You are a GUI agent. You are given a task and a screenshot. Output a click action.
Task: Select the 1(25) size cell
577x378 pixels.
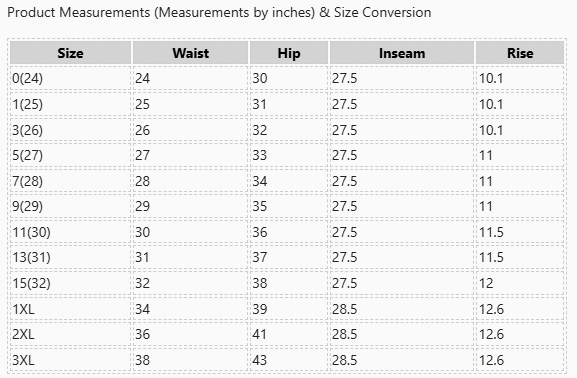70,104
